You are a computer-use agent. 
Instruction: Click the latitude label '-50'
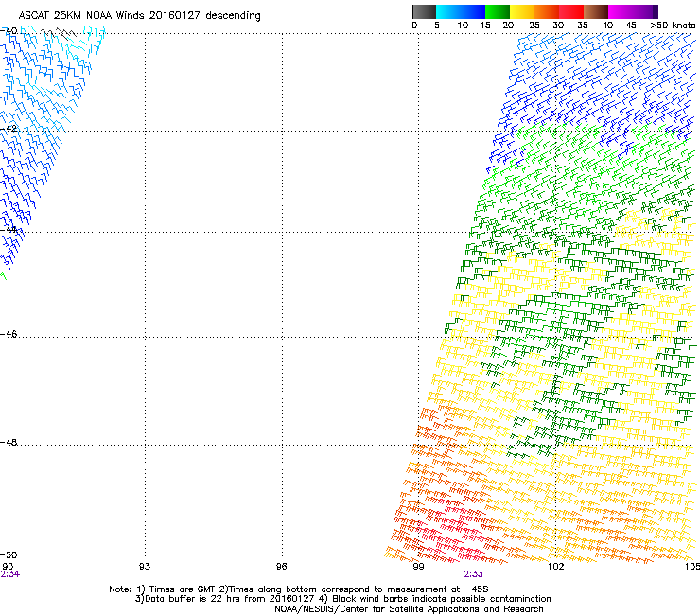pos(9,554)
